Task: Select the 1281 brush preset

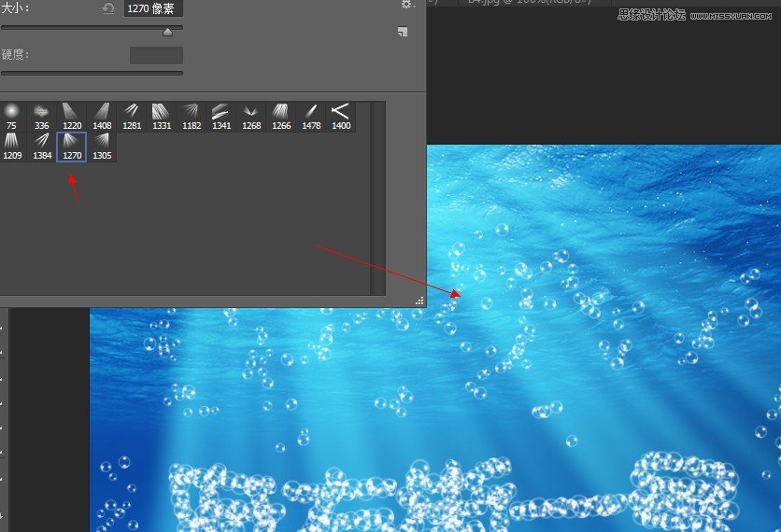Action: tap(132, 116)
